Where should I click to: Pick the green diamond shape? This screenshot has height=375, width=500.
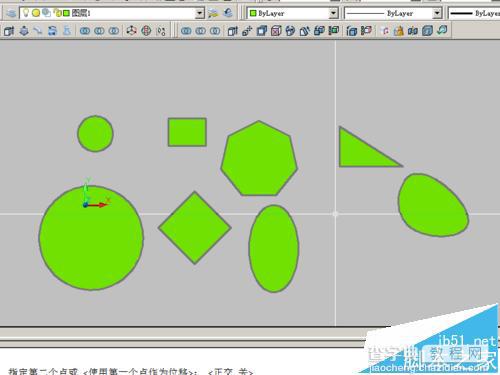tap(195, 228)
